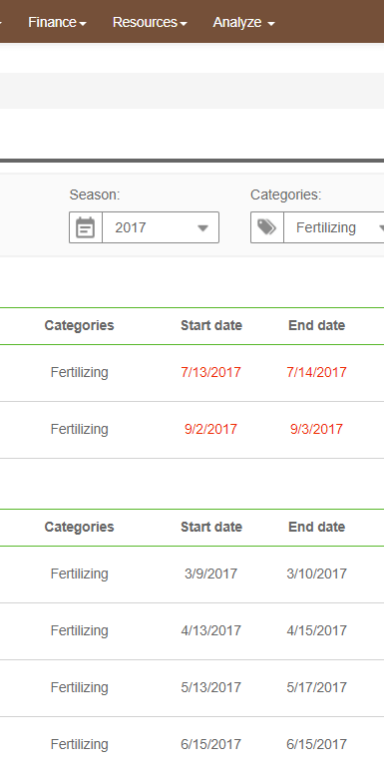Select the overdue 9/3/2017 end date
Viewport: 384px width, 768px height.
click(x=316, y=429)
